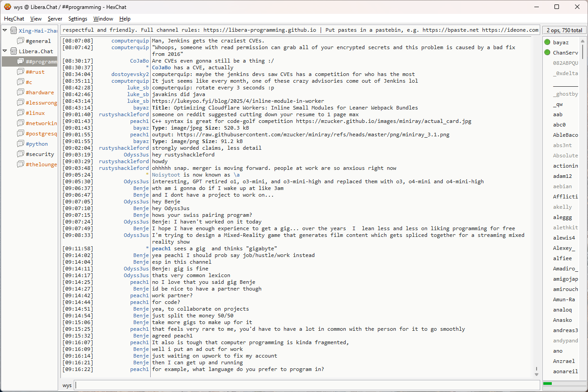This screenshot has width=588, height=392.
Task: Open the Server menu
Action: pos(55,19)
